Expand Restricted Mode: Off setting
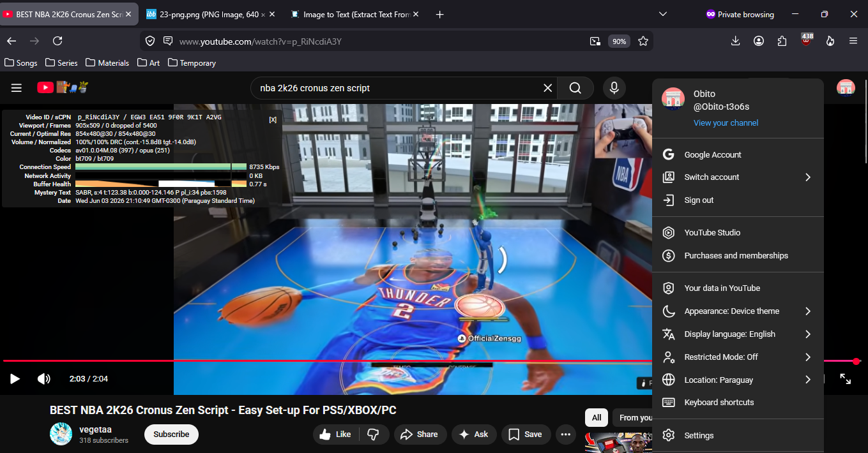This screenshot has height=453, width=868. 738,357
